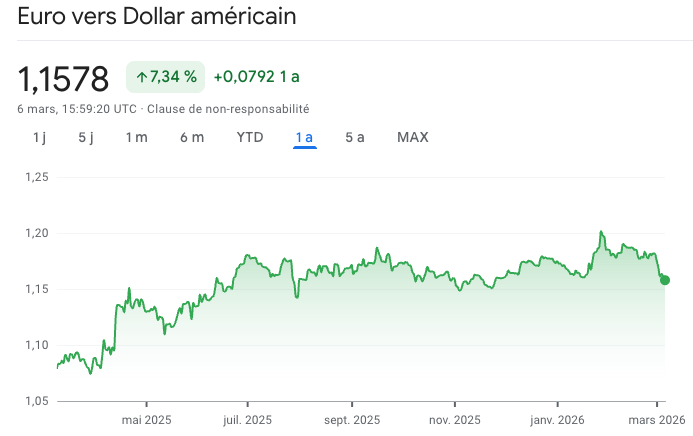Open the MAX range tab
Screen dimensions: 693x436
coord(412,137)
